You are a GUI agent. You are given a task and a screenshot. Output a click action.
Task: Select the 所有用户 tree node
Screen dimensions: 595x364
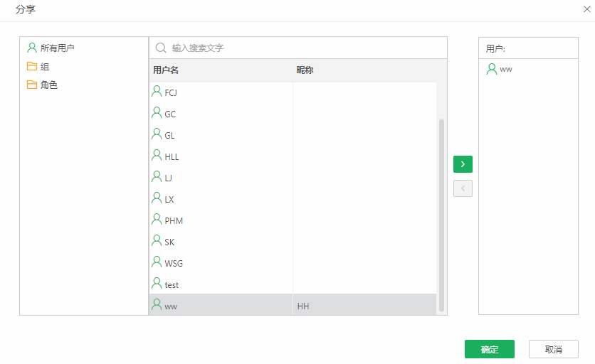coord(57,48)
